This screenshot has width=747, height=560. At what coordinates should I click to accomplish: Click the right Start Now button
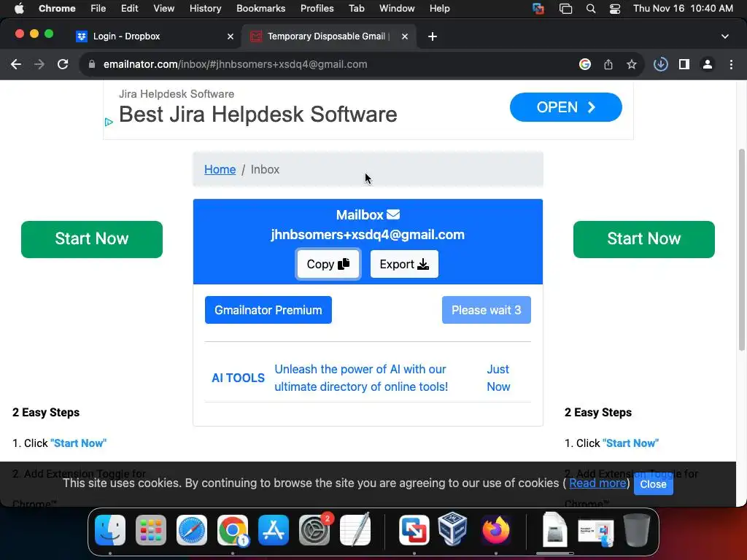(644, 239)
